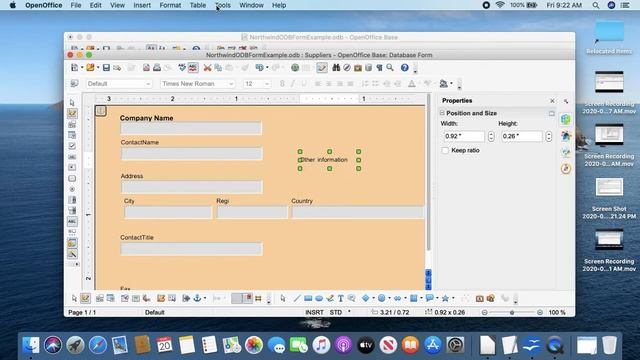The width and height of the screenshot is (640, 360).
Task: Select the Option Button control tool
Action: 72,189
